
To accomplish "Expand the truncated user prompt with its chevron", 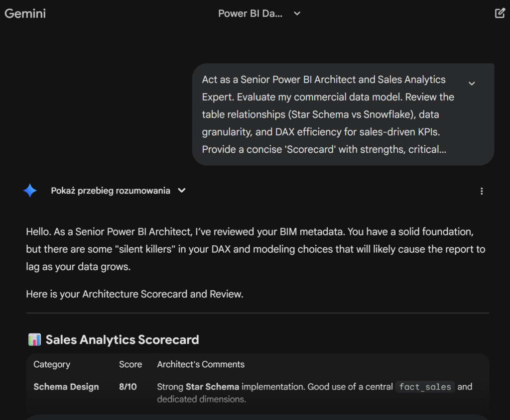I will pos(472,84).
